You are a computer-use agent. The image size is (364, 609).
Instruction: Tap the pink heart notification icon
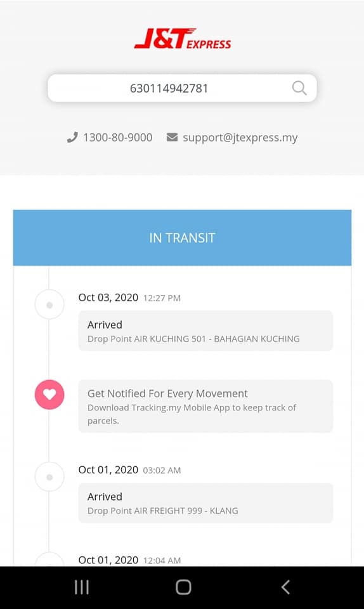pyautogui.click(x=49, y=394)
